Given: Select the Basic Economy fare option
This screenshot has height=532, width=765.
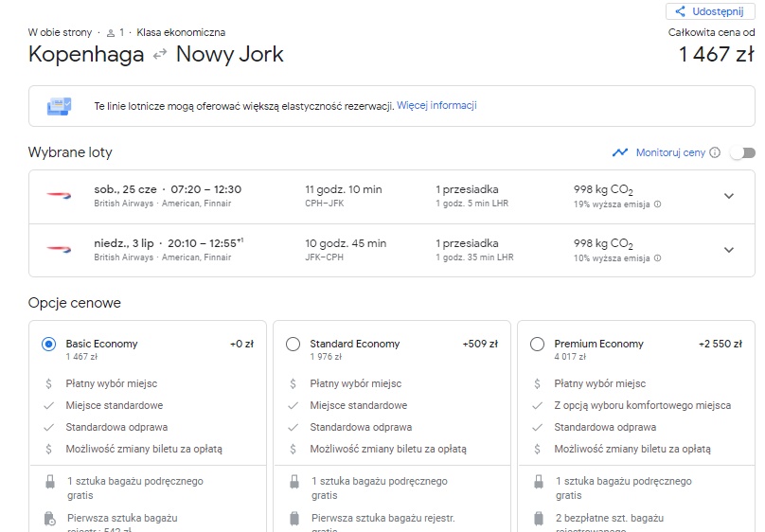Looking at the screenshot, I should click(49, 345).
